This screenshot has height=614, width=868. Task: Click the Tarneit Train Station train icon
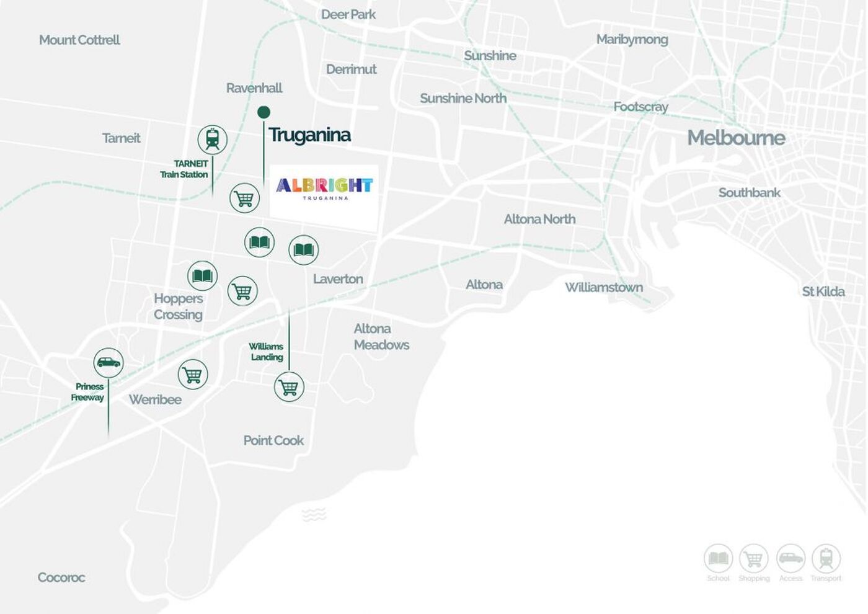point(212,139)
